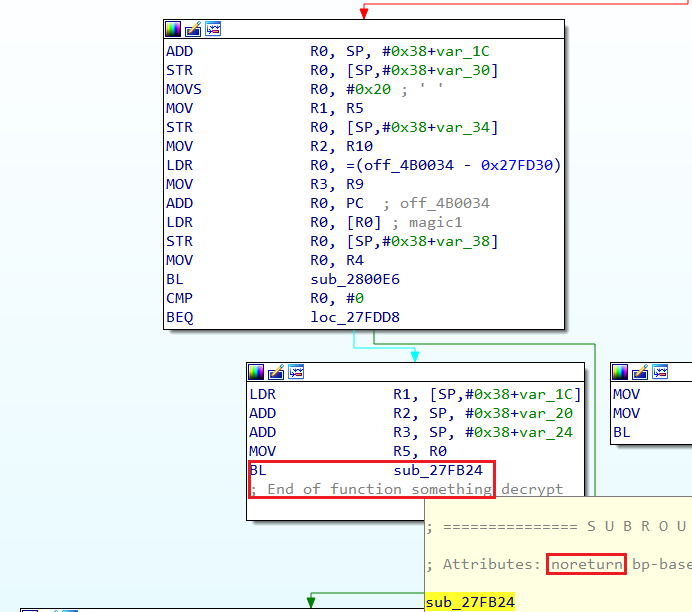Image resolution: width=692 pixels, height=612 pixels.
Task: Click the magic1 comment
Action: 435,222
